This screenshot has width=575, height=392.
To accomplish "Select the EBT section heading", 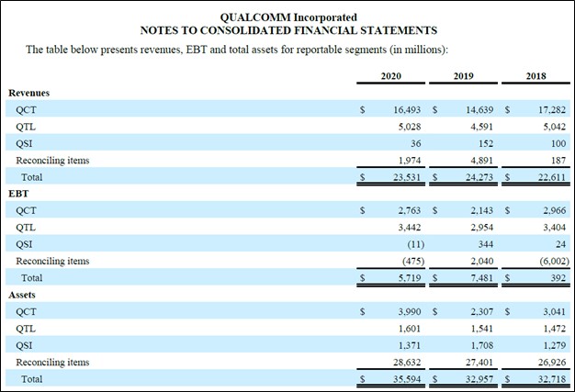I will coord(18,194).
